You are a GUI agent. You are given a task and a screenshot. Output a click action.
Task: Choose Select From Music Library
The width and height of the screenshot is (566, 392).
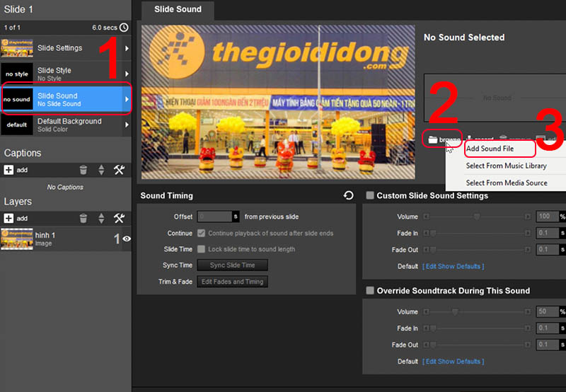506,166
